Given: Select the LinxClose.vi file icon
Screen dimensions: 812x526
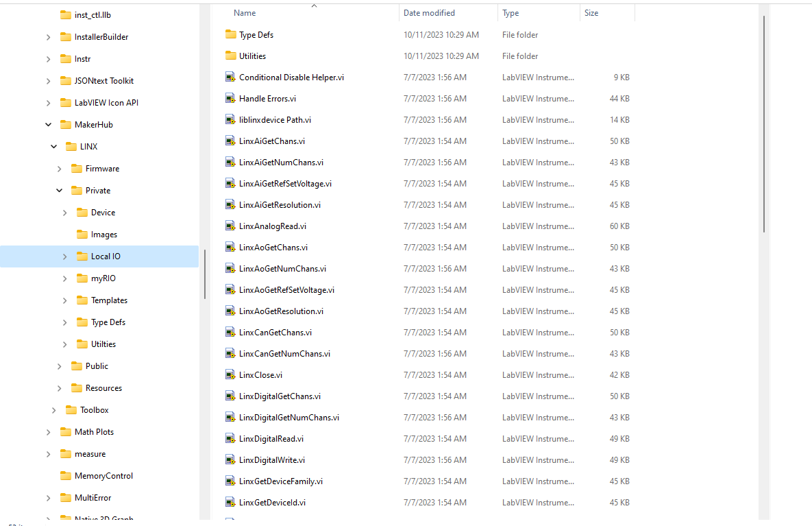Looking at the screenshot, I should pos(230,375).
